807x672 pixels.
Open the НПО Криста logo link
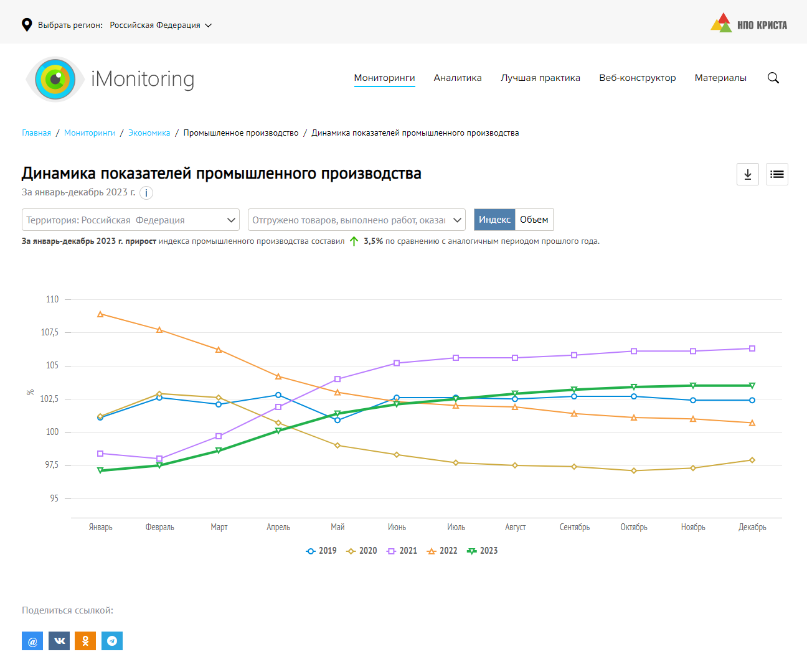749,24
